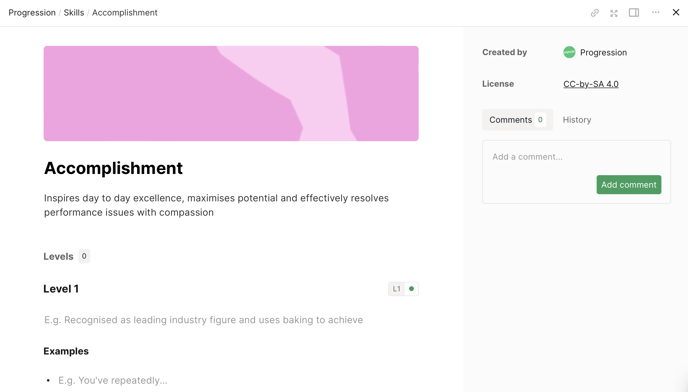Click the Level 1 description placeholder field
The height and width of the screenshot is (392, 688).
204,320
